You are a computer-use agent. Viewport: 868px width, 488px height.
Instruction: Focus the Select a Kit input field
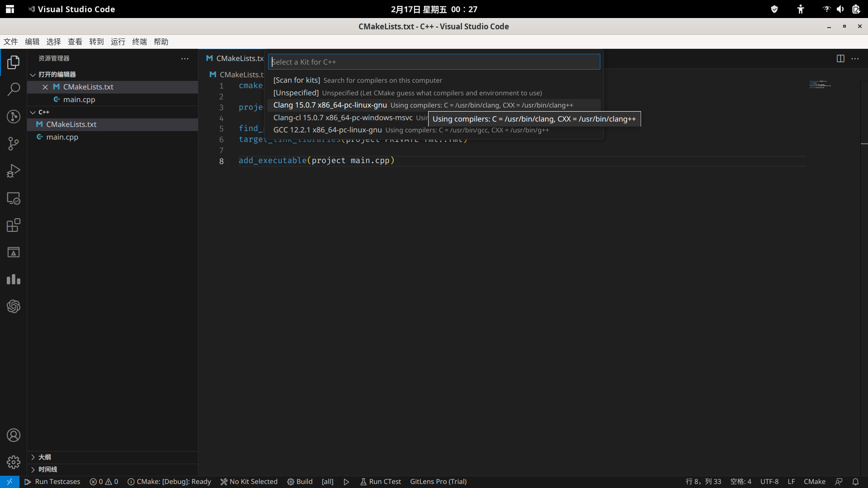pyautogui.click(x=434, y=62)
